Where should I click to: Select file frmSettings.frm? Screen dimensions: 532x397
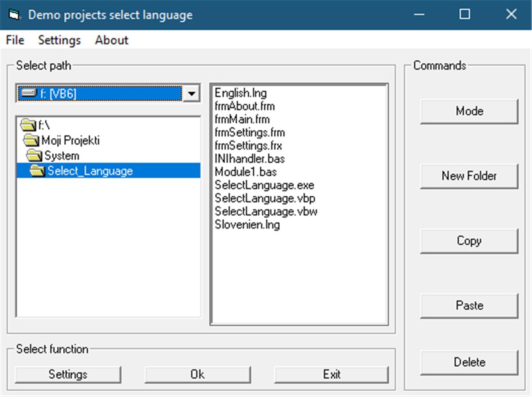[x=250, y=132]
